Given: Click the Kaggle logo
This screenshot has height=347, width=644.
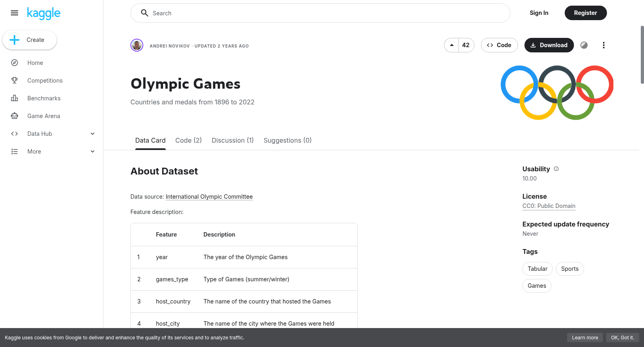Looking at the screenshot, I should 43,13.
